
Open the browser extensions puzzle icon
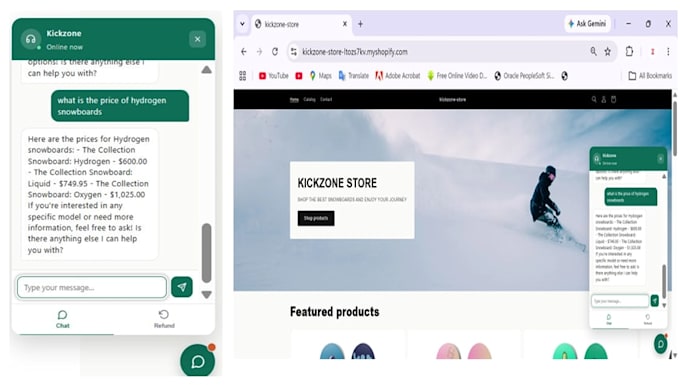coord(629,52)
